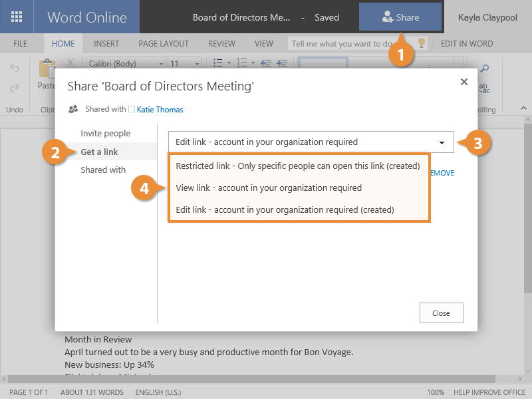Click the decrease indent icon
Image resolution: width=532 pixels, height=399 pixels.
coord(266,64)
